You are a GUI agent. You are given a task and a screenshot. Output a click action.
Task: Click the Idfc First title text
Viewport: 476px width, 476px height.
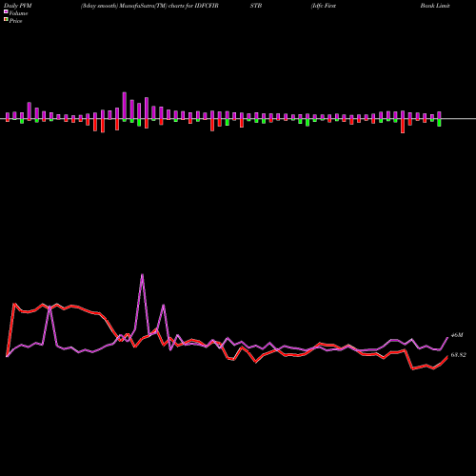[324, 6]
